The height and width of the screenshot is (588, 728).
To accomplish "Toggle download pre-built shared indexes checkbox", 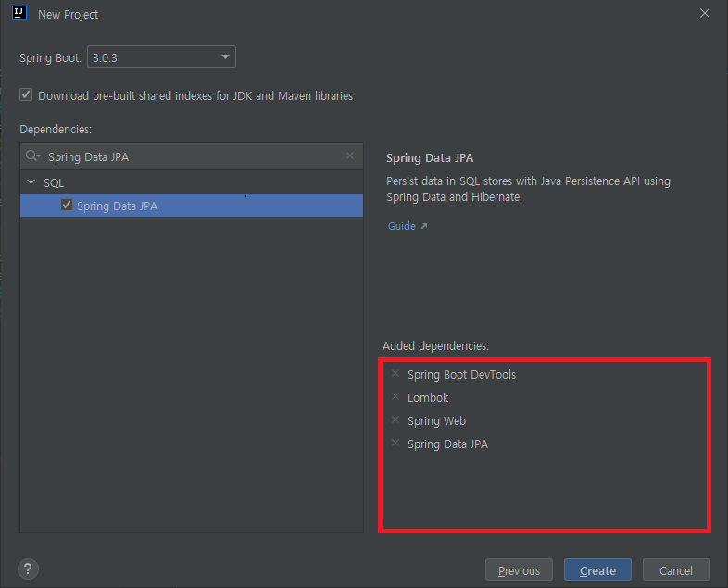I will [26, 95].
